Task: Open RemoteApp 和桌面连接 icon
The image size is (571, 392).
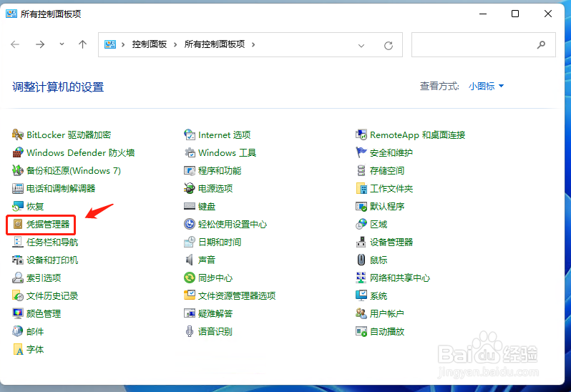Action: [x=361, y=134]
